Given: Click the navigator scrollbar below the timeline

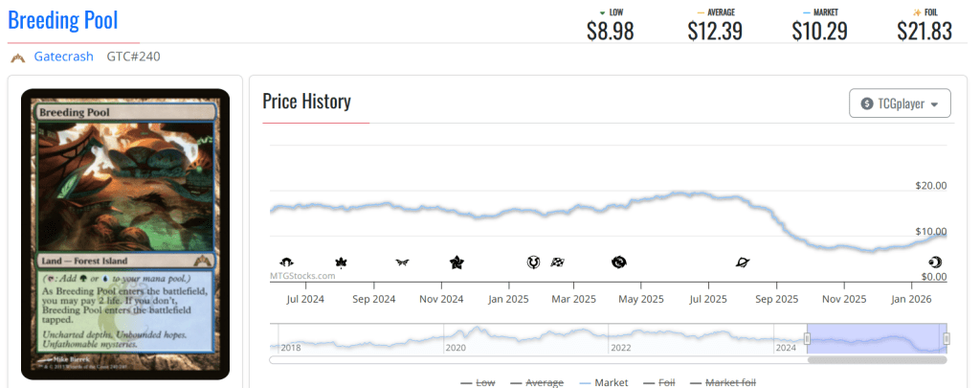Looking at the screenshot, I should (x=877, y=360).
